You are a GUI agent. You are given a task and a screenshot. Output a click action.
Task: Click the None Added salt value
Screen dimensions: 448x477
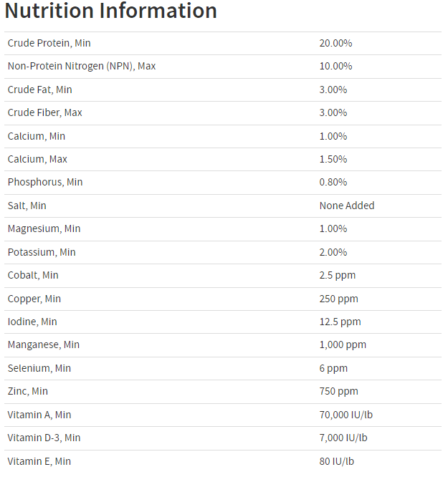pos(347,206)
